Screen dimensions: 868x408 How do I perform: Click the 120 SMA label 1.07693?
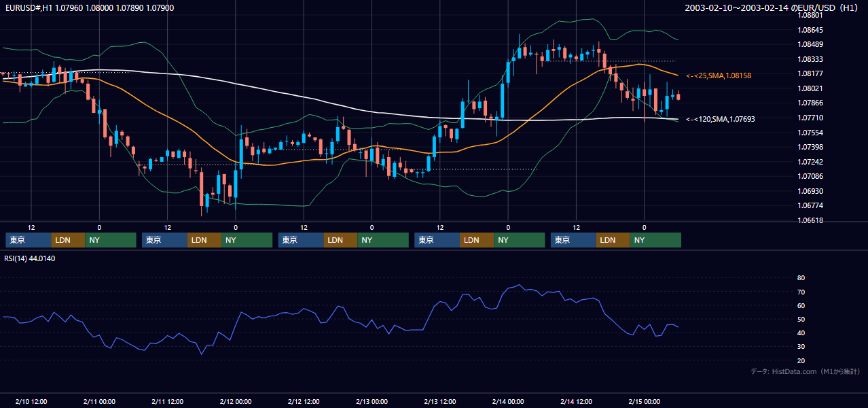tap(720, 119)
